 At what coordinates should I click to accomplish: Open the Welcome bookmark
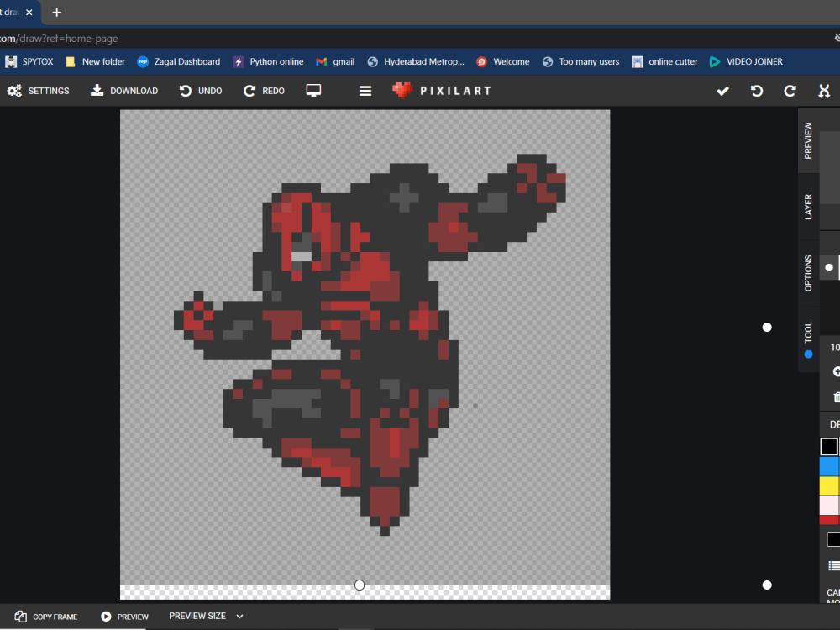pyautogui.click(x=503, y=61)
